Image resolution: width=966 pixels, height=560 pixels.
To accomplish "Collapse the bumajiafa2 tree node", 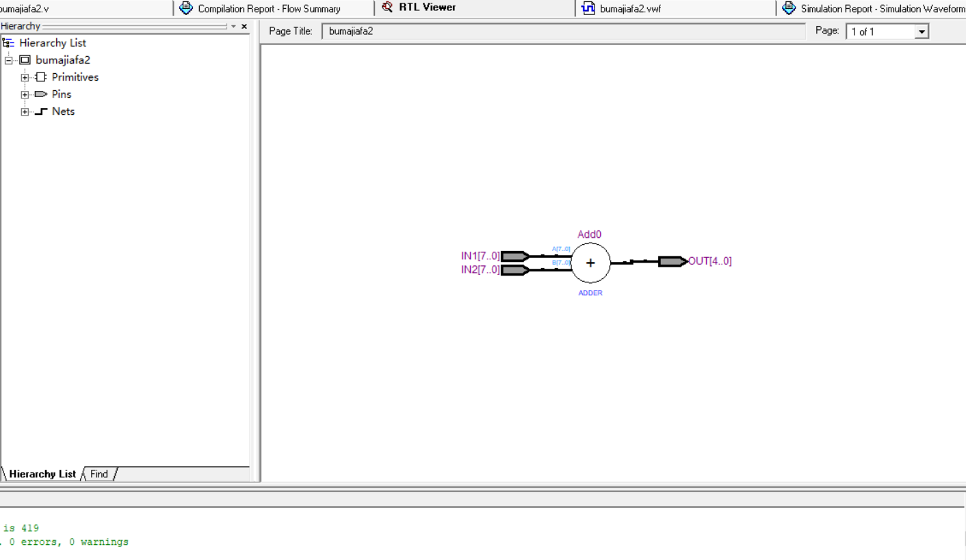I will point(8,60).
